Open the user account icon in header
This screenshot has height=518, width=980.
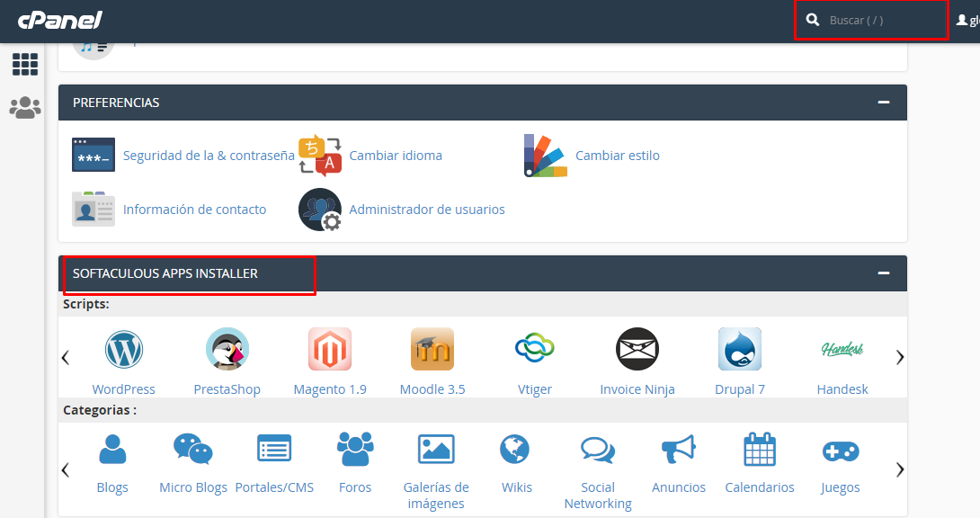click(962, 20)
